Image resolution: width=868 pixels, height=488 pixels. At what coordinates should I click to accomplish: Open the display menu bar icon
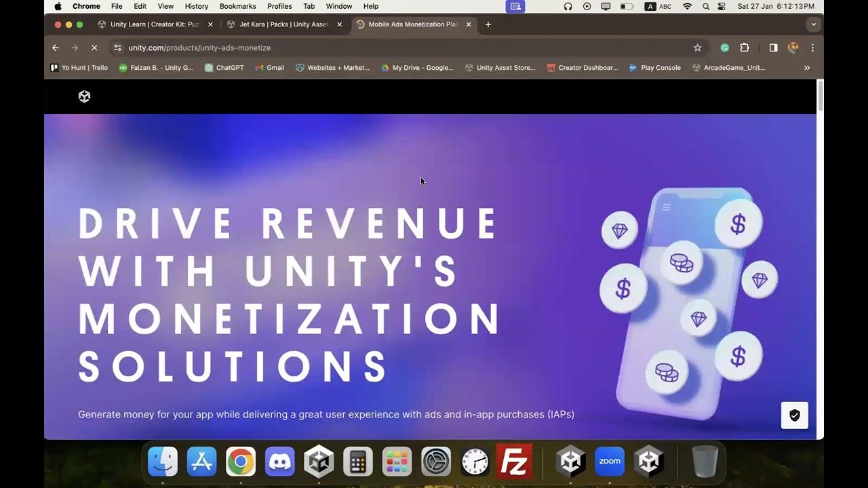(606, 6)
